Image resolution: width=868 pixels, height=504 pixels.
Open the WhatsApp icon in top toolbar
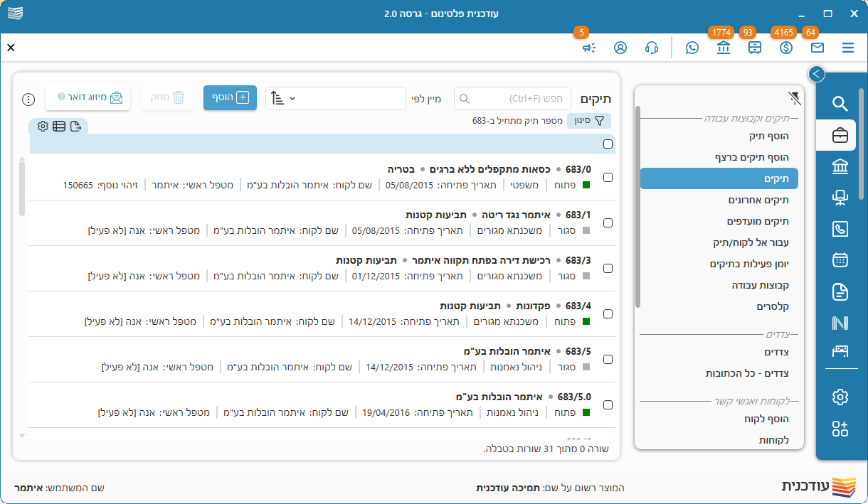pos(692,48)
